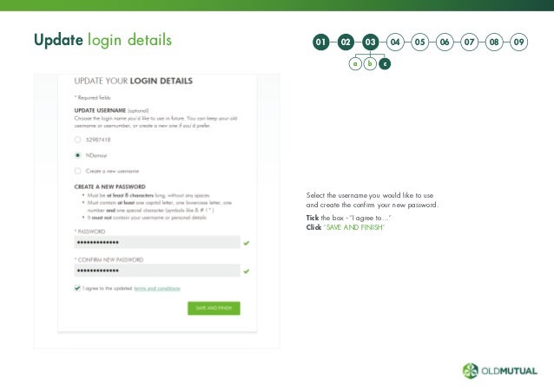Select the NDamovi username radio button
The width and height of the screenshot is (554, 392).
click(78, 155)
